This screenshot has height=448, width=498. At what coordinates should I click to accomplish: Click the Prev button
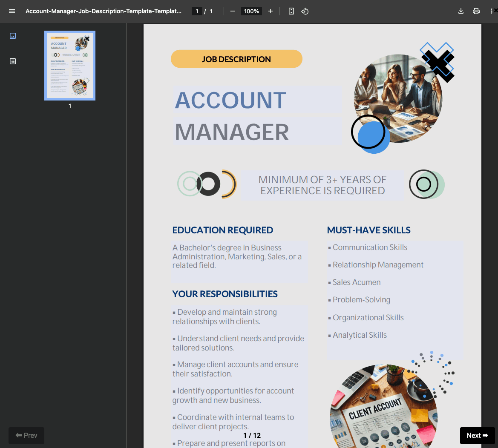point(26,435)
